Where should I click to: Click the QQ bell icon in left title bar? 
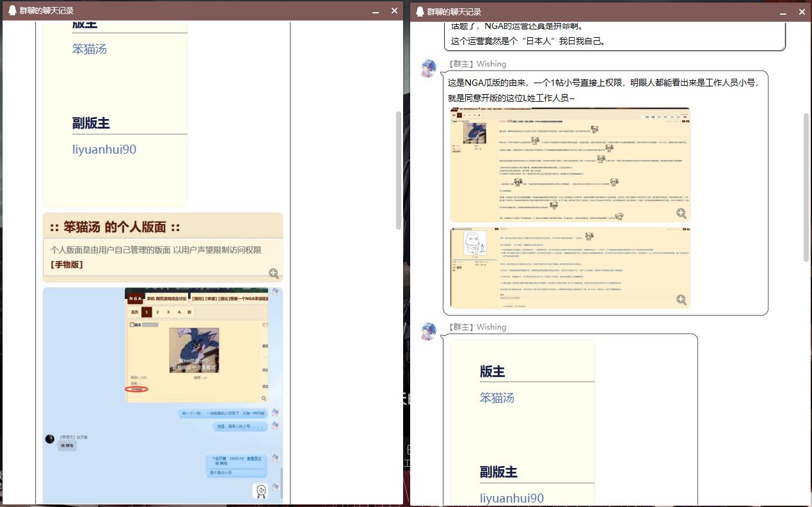coord(12,10)
